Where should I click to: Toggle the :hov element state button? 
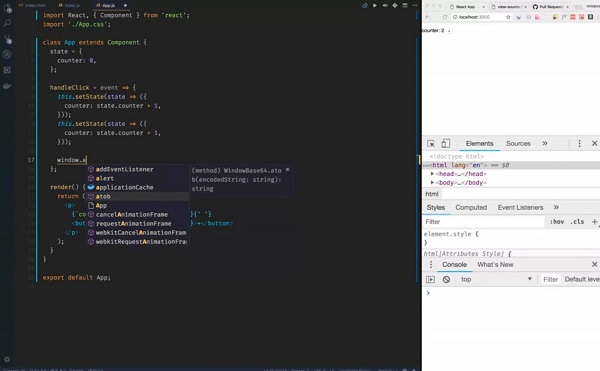(x=557, y=222)
